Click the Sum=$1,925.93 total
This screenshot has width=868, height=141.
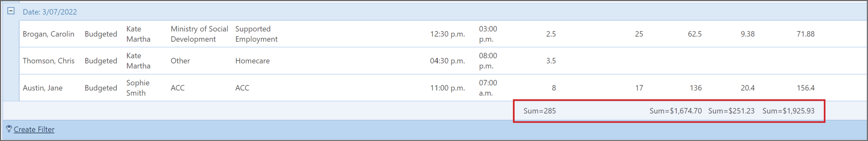click(x=788, y=111)
